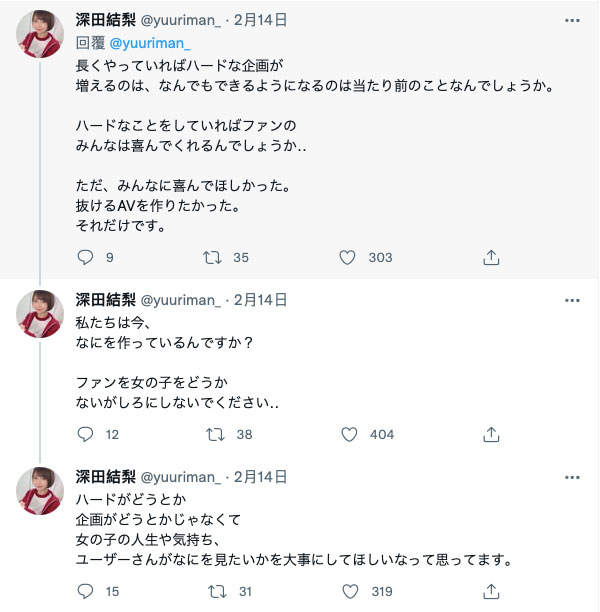Retweet the first tweet with 35 retweets
The width and height of the screenshot is (600, 612).
212,257
